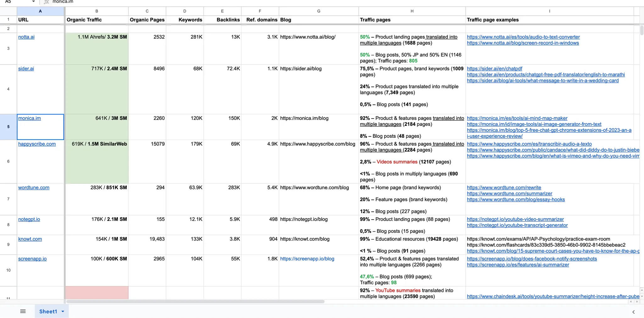644x318 pixels.
Task: Select column B header
Action: (x=97, y=11)
